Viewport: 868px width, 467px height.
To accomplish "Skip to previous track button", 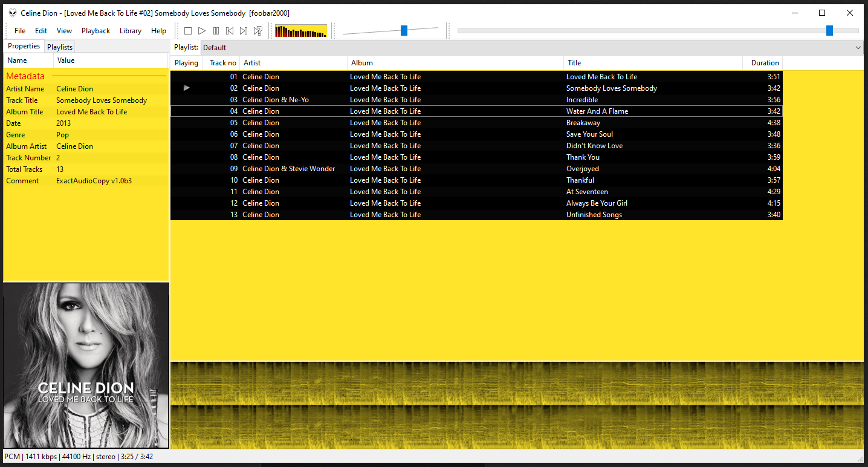I will pos(230,31).
